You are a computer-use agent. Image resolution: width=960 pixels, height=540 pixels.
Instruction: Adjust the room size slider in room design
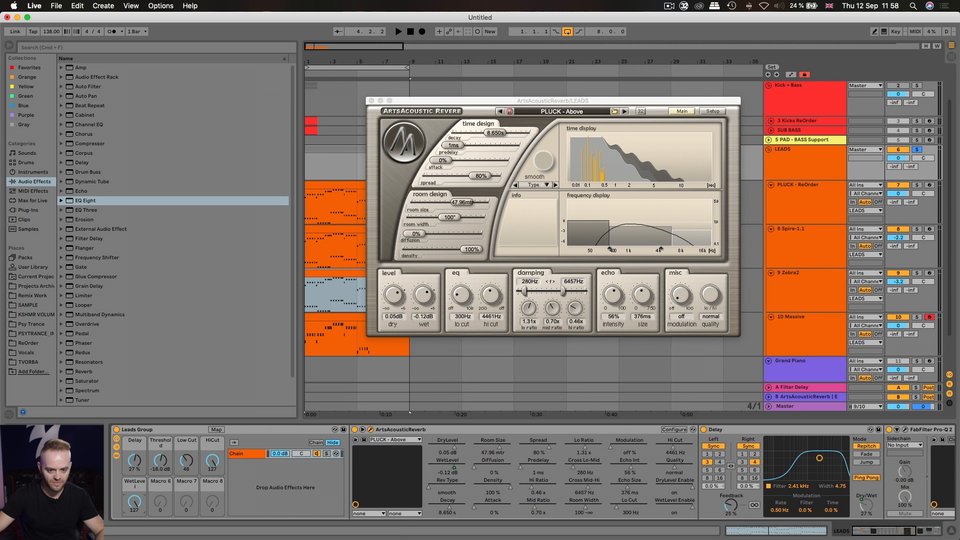coord(462,202)
